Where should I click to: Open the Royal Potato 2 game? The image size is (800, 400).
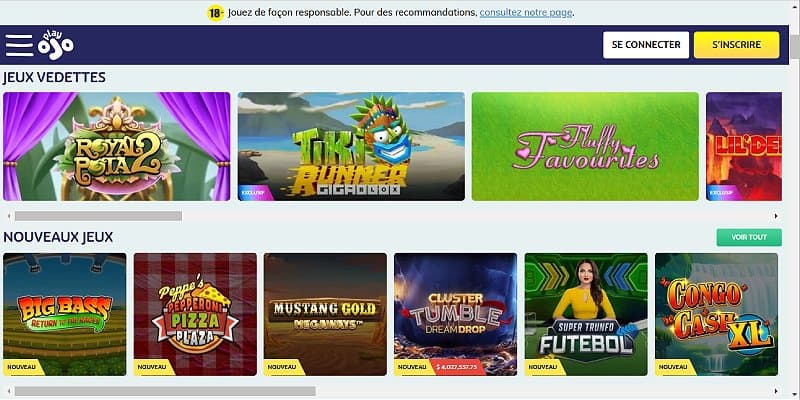pos(117,146)
